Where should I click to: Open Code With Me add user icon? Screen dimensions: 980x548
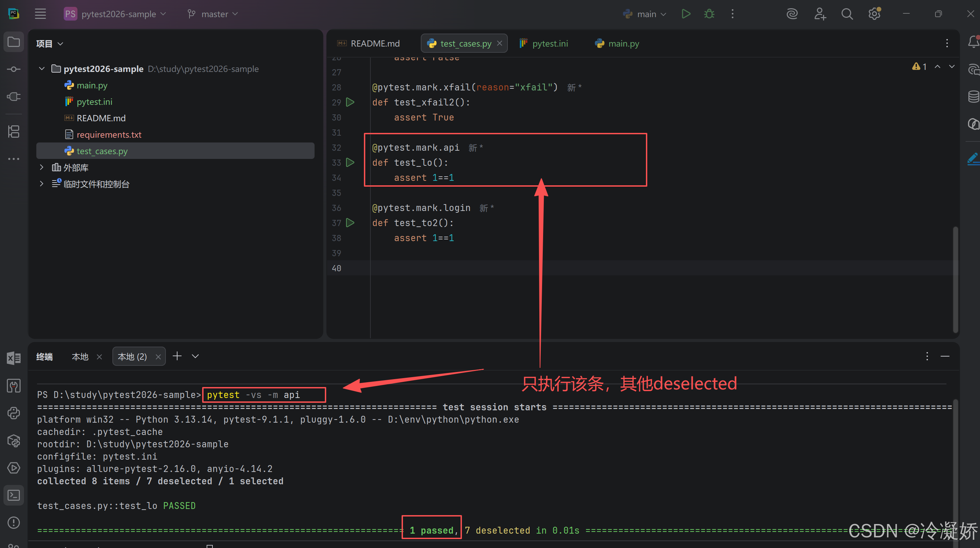[x=820, y=14]
